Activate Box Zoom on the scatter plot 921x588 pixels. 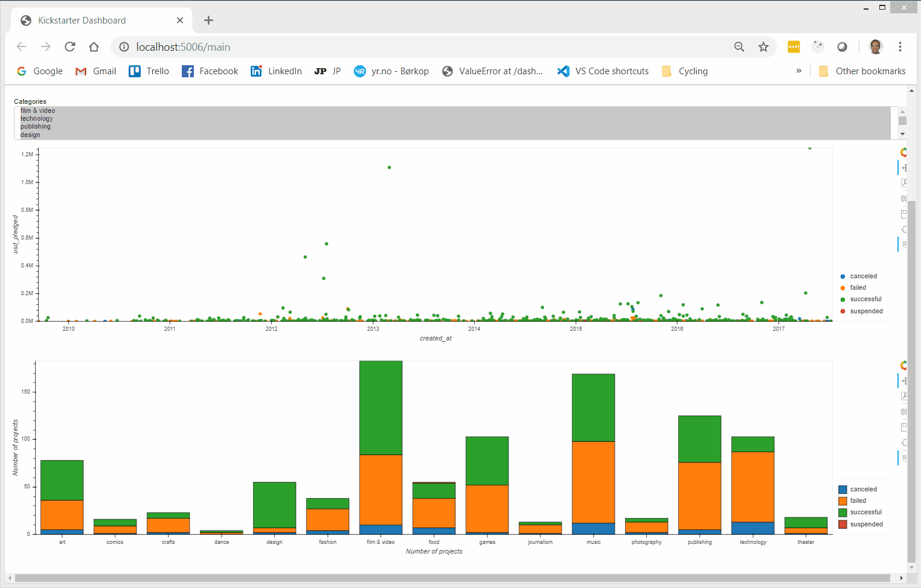903,183
